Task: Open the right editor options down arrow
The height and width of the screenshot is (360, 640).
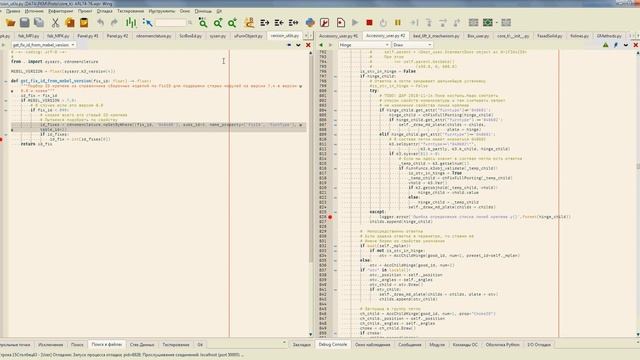Action: tap(626, 45)
